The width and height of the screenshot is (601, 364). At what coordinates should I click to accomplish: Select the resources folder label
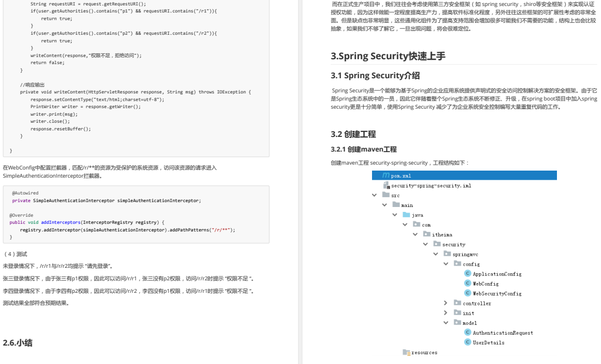424,353
